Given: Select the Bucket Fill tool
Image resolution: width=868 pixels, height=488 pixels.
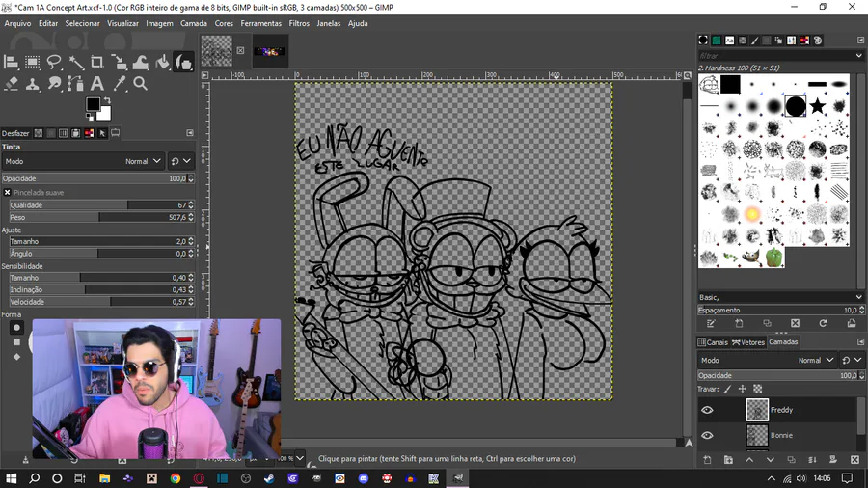Looking at the screenshot, I should coord(162,62).
